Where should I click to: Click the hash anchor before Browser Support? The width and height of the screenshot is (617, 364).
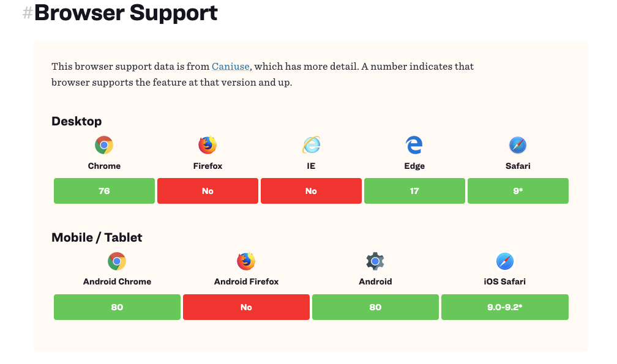(x=28, y=12)
